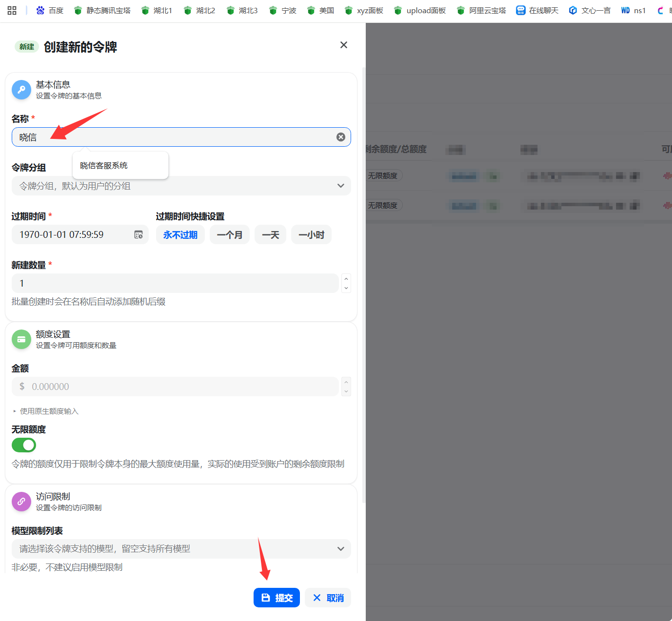Increase 金额 with the up arrow
672x621 pixels.
click(346, 382)
